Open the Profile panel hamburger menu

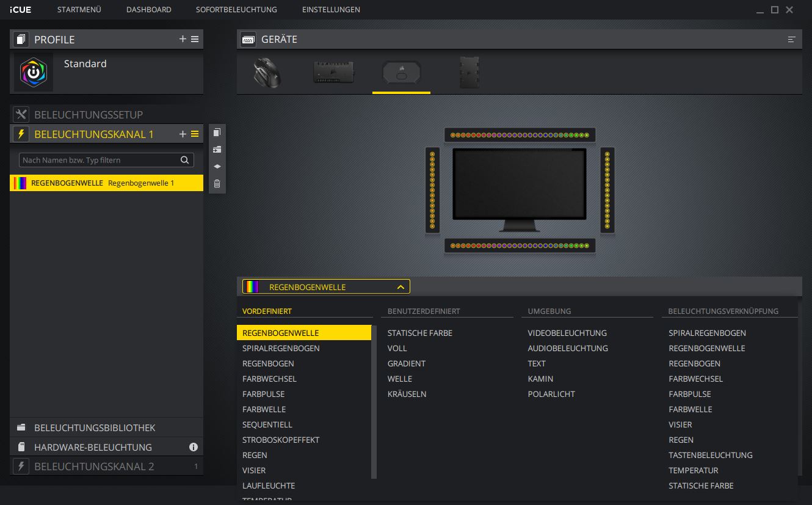coord(195,39)
